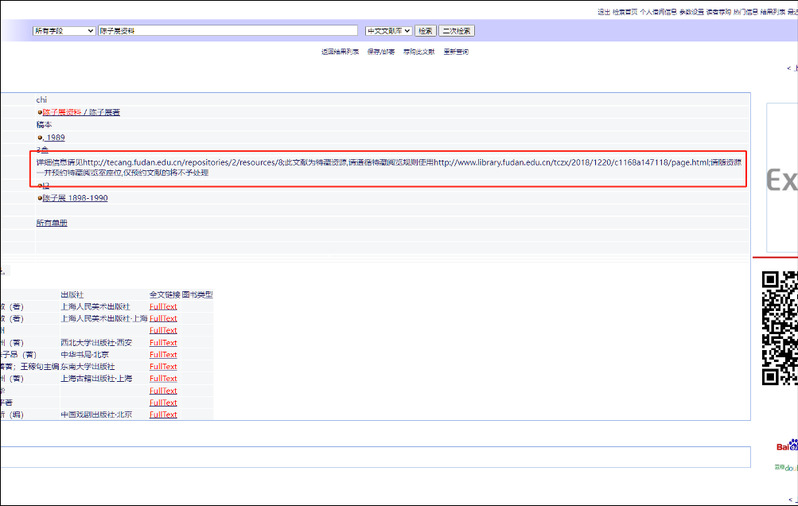Open FullText link for 西北大学出版社-西安
This screenshot has height=506, width=798.
[163, 342]
